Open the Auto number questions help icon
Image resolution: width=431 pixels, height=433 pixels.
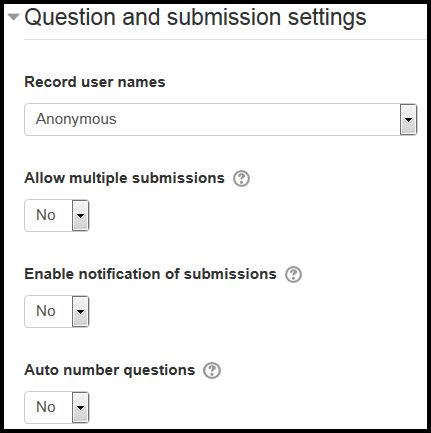point(212,370)
